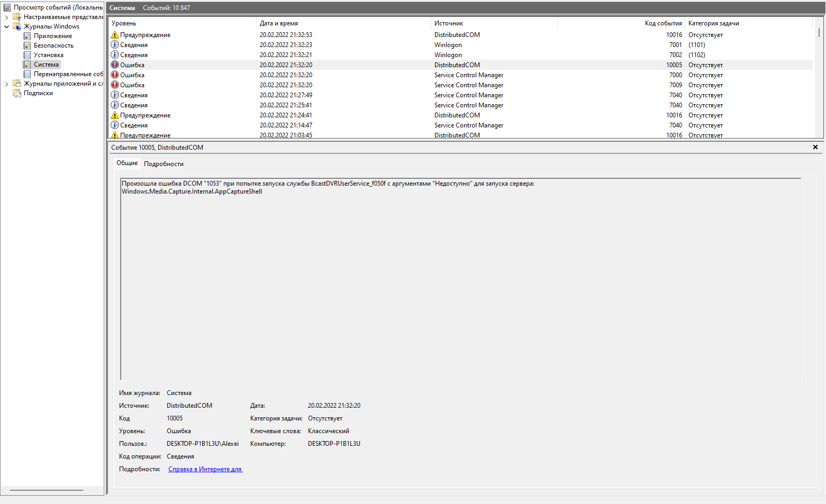Open the Справка в Интернете link
Screen dimensions: 826x504
pos(205,469)
